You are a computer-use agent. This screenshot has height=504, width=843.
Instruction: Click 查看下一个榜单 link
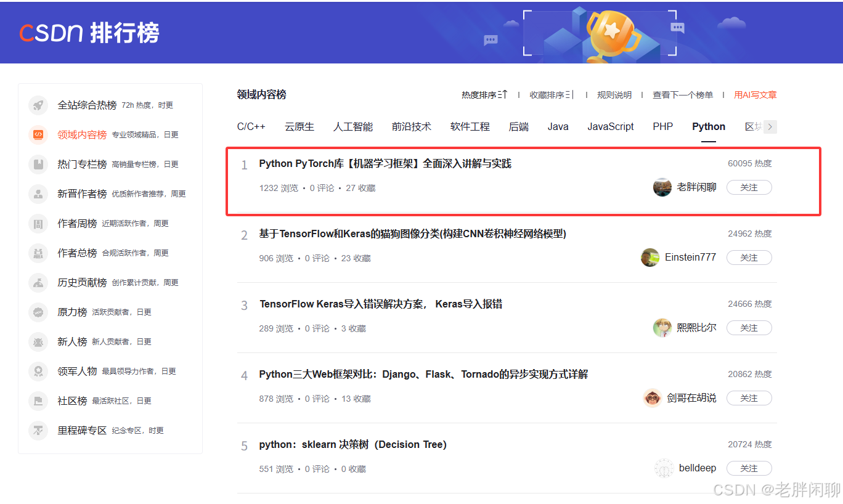click(x=683, y=95)
